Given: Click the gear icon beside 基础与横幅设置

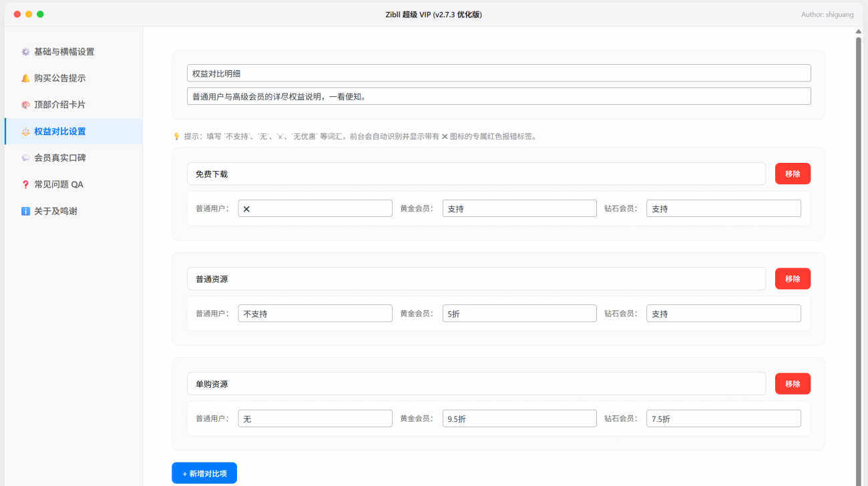Looking at the screenshot, I should (25, 52).
